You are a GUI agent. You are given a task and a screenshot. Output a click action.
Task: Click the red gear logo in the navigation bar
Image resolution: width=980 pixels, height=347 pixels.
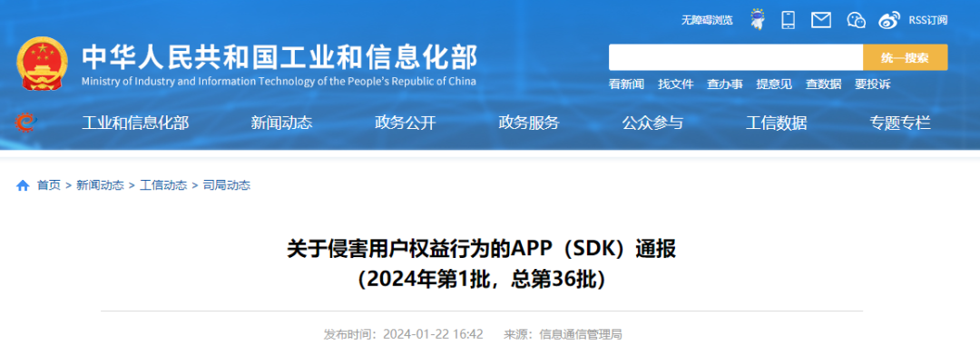[25, 123]
